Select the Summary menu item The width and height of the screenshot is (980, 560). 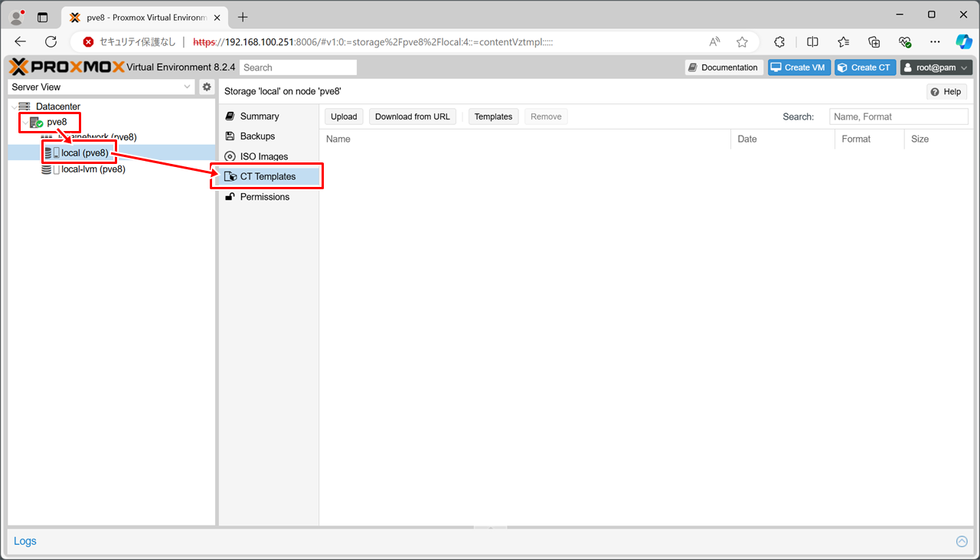coord(260,116)
